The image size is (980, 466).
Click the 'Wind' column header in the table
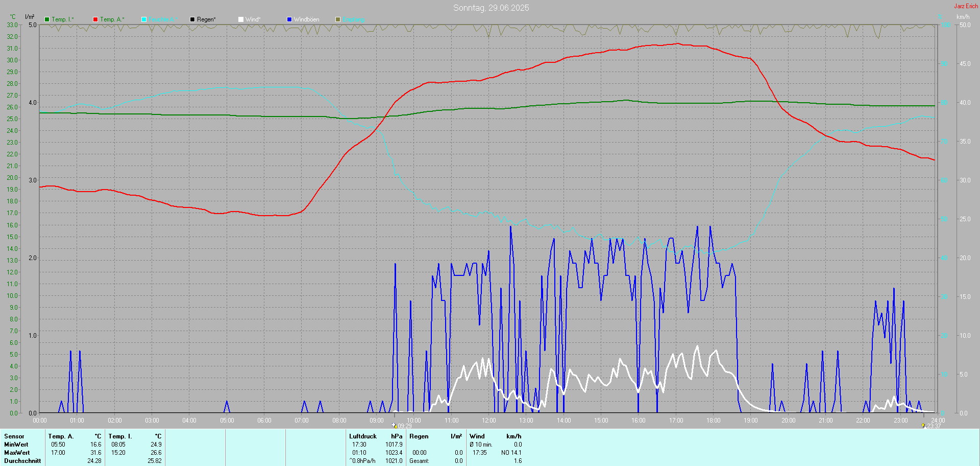coord(477,436)
